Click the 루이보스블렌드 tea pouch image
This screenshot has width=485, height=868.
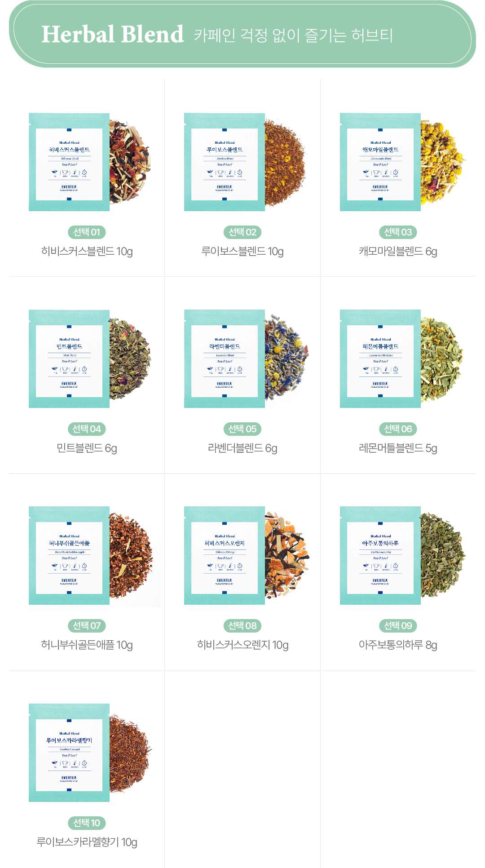coord(225,162)
